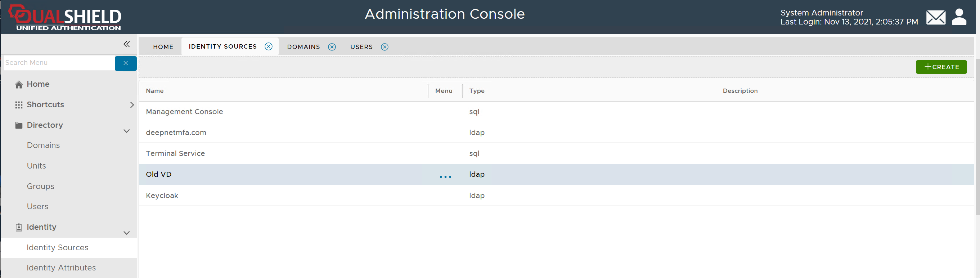Open Identity Attributes in the sidebar
The width and height of the screenshot is (980, 278).
(x=61, y=268)
